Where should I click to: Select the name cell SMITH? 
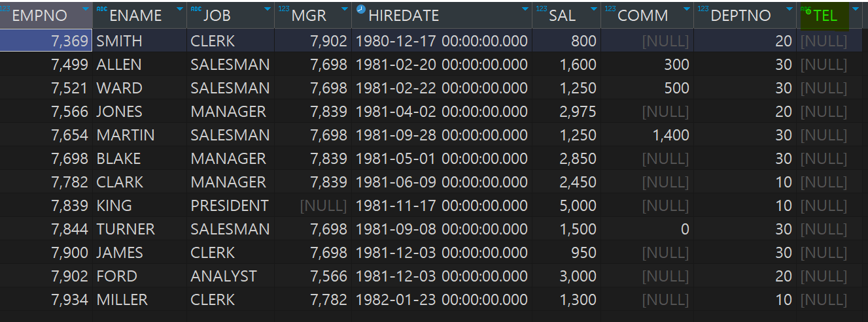click(140, 41)
